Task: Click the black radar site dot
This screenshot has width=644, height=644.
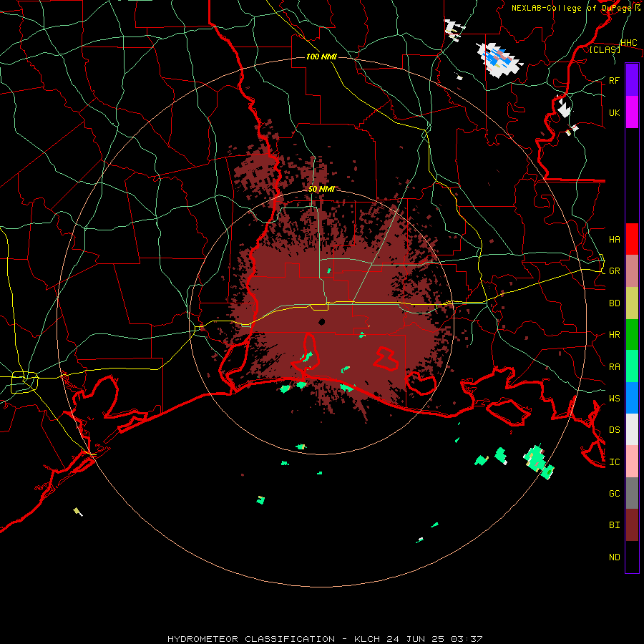Action: coord(322,322)
